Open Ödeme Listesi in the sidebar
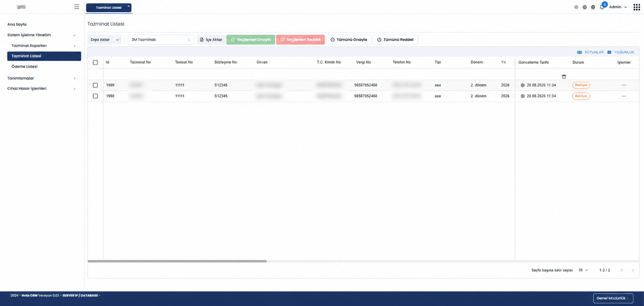 click(24, 67)
